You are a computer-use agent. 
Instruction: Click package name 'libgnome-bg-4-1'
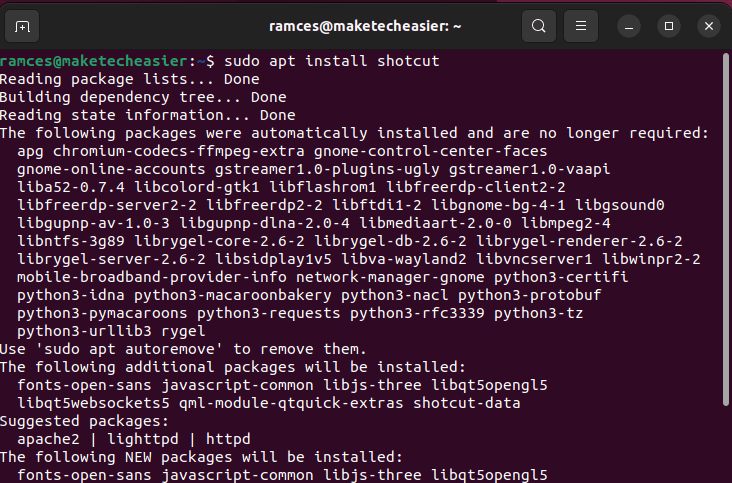coord(498,205)
